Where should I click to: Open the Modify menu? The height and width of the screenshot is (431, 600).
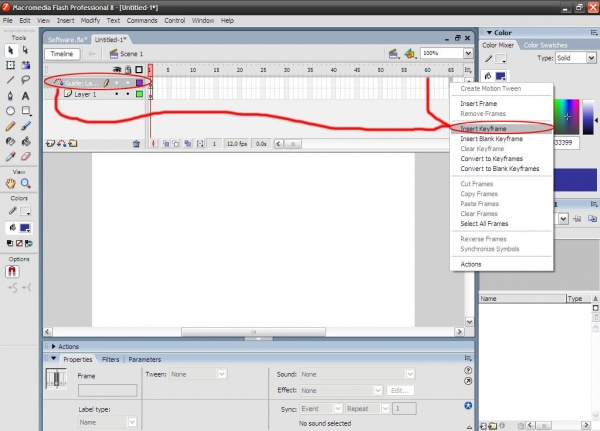point(90,21)
